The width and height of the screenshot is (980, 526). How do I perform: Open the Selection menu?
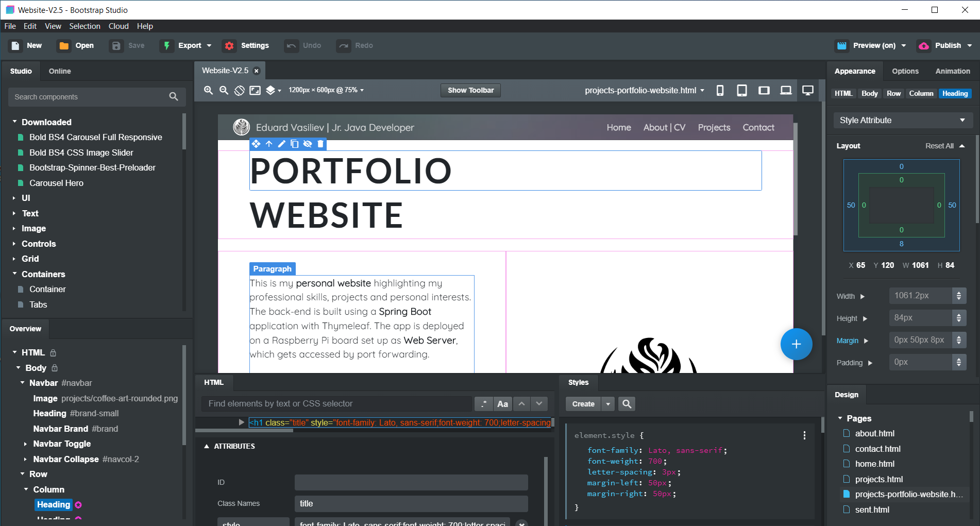click(85, 26)
